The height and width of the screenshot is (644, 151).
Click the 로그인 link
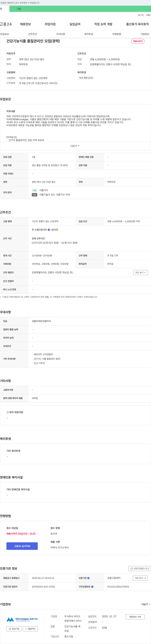[141, 15]
